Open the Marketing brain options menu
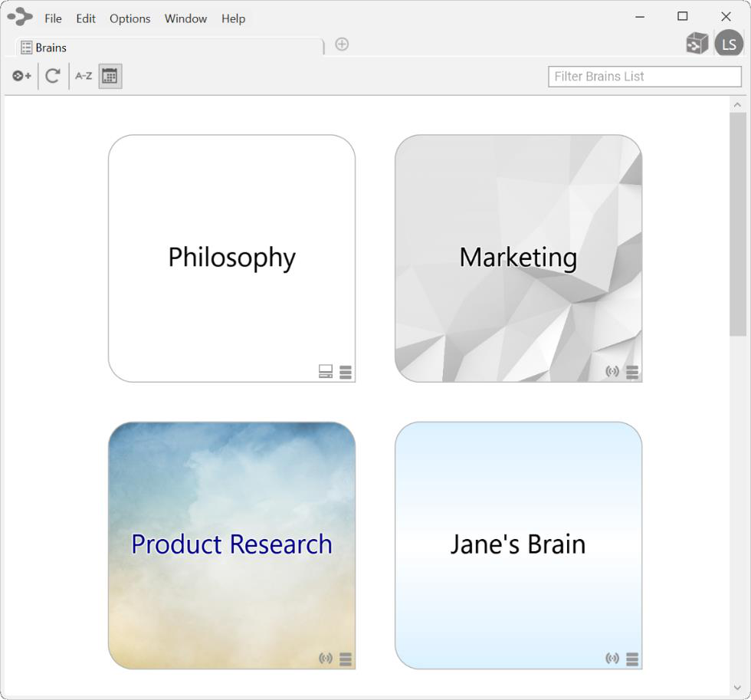751x700 pixels. pyautogui.click(x=632, y=373)
